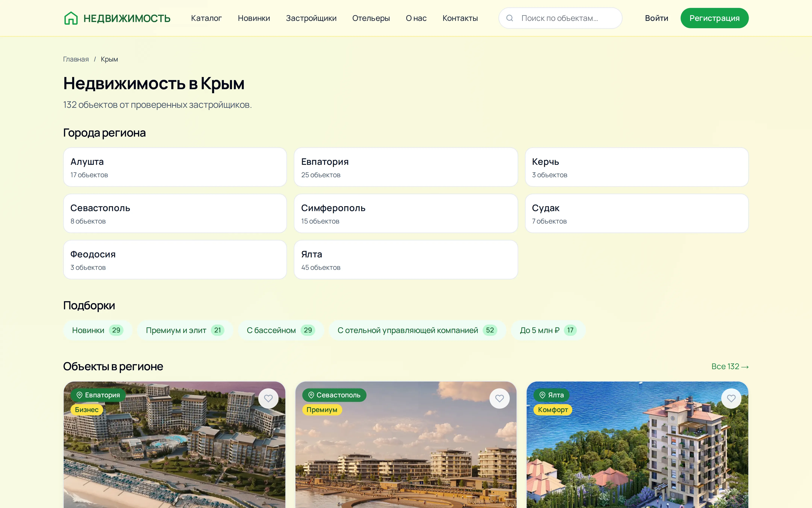Select the До 5 млн ₽ chip

tap(548, 330)
